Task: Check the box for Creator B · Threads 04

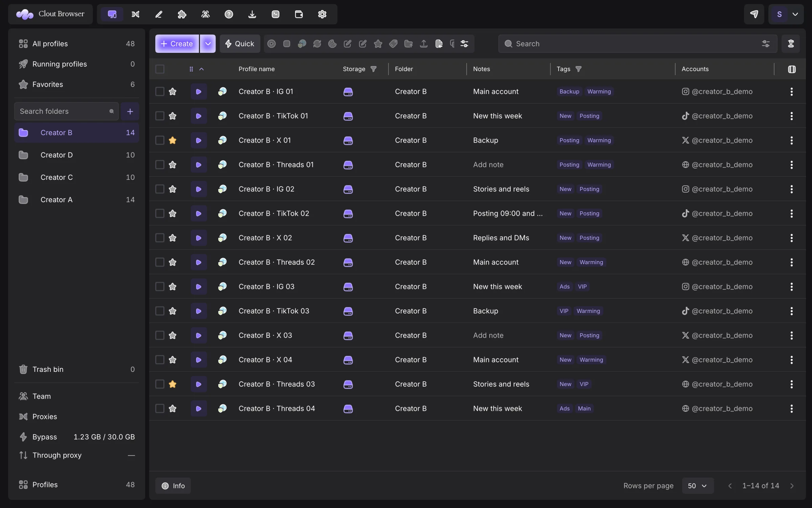Action: point(160,408)
